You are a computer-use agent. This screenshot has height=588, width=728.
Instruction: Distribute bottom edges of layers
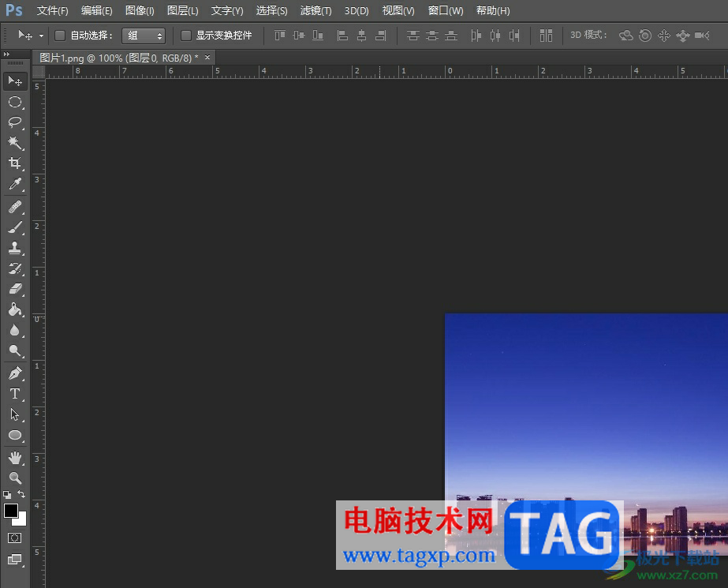(x=451, y=36)
